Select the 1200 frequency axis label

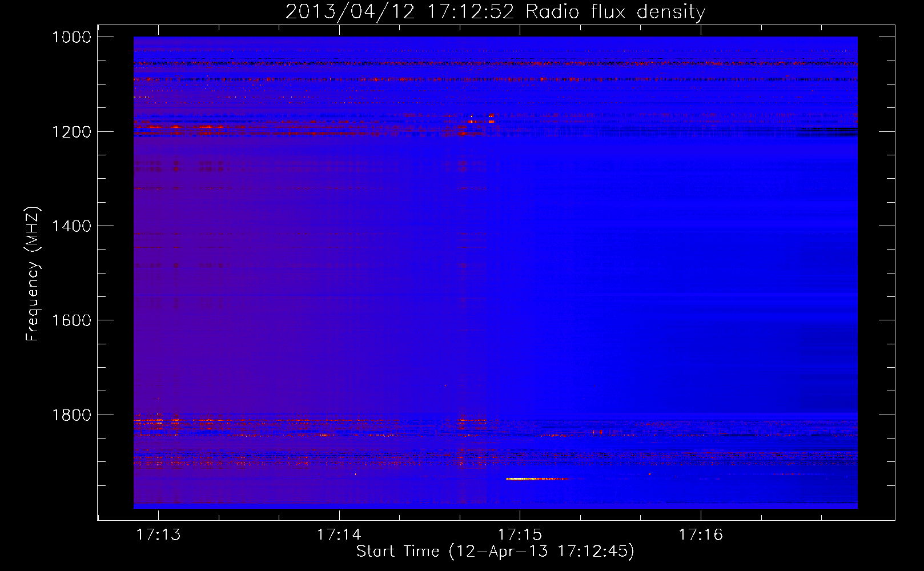71,132
